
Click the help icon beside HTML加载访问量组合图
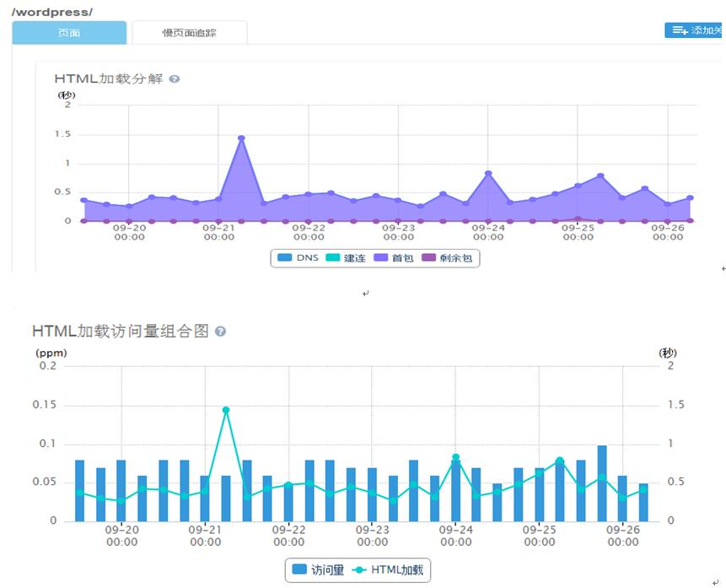[x=222, y=332]
